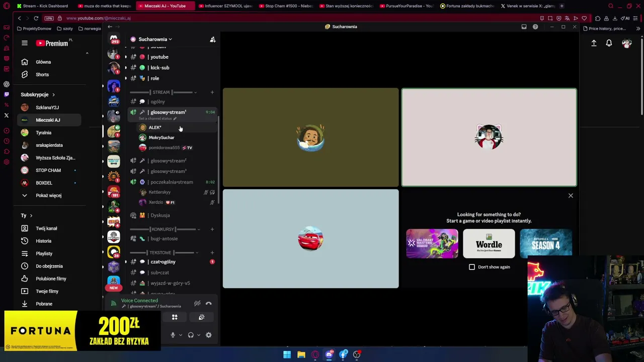This screenshot has height=362, width=644.
Task: Open YouTube notifications bell
Action: coord(609,43)
